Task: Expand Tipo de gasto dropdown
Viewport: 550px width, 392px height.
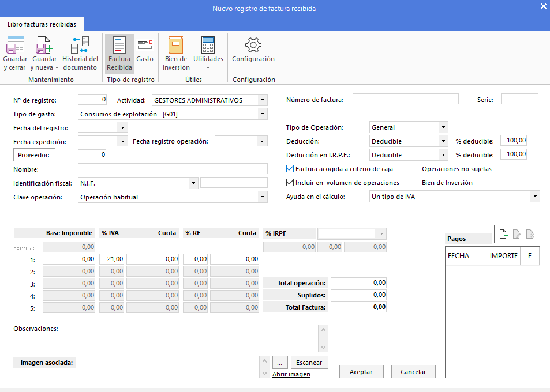Action: (263, 114)
